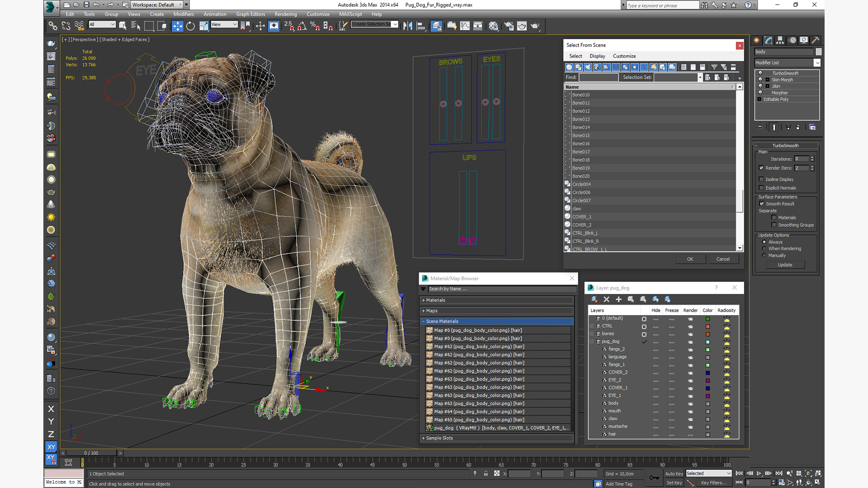The height and width of the screenshot is (488, 868).
Task: Open Key Filters dialog
Action: [x=713, y=483]
